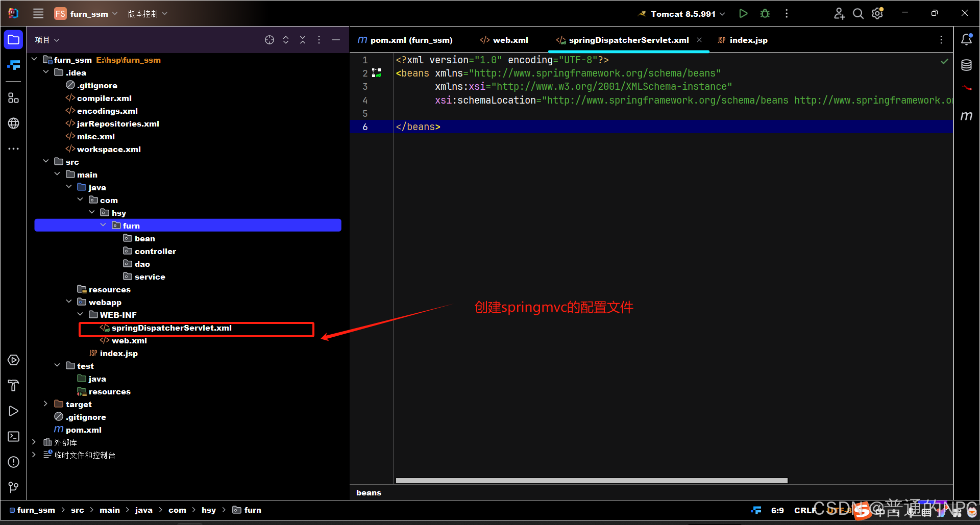
Task: Select springDispatcherServlet.xml in project tree
Action: click(171, 328)
